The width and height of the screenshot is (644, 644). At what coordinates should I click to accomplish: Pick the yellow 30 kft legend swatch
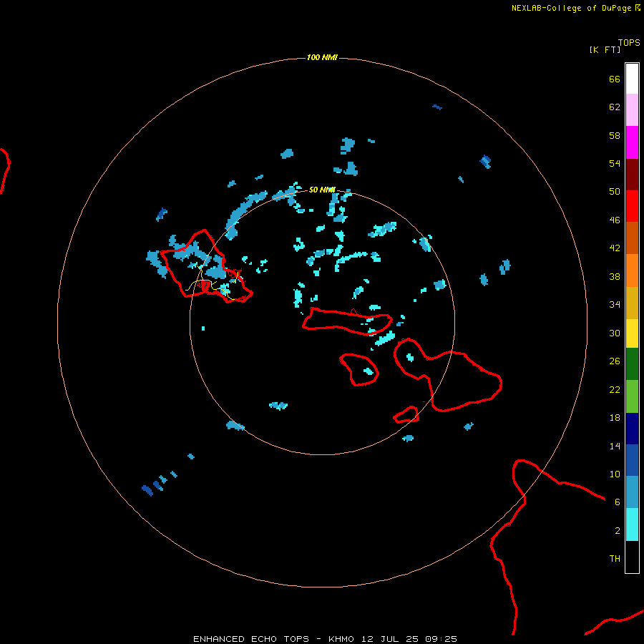pos(632,333)
